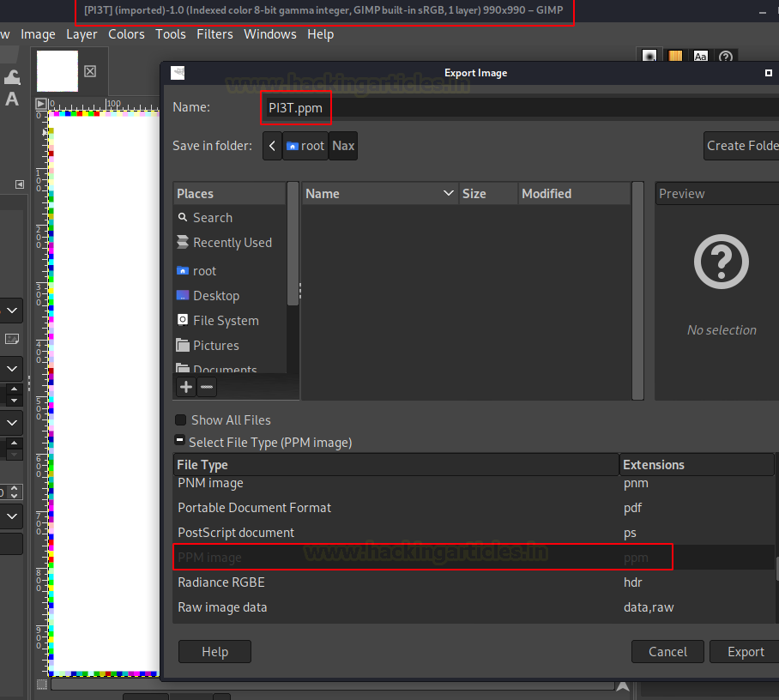Close the image tab thumbnail
This screenshot has width=779, height=700.
tap(90, 71)
